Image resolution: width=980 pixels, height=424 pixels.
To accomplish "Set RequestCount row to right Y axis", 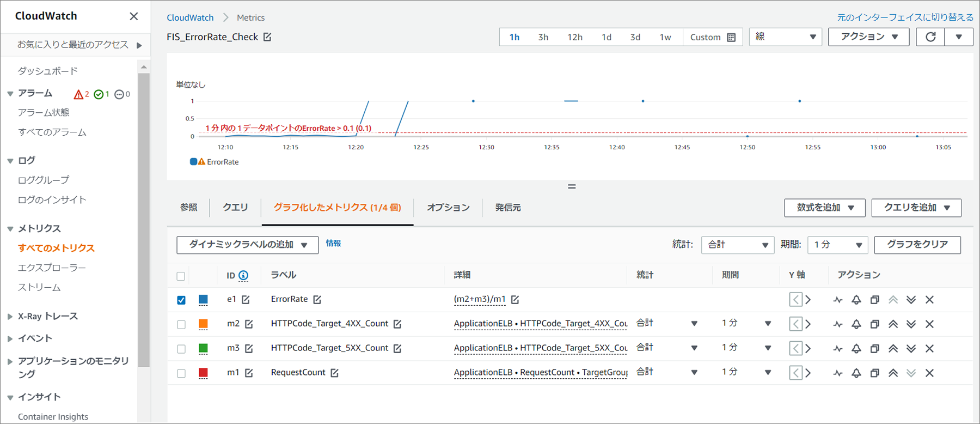I will point(808,373).
